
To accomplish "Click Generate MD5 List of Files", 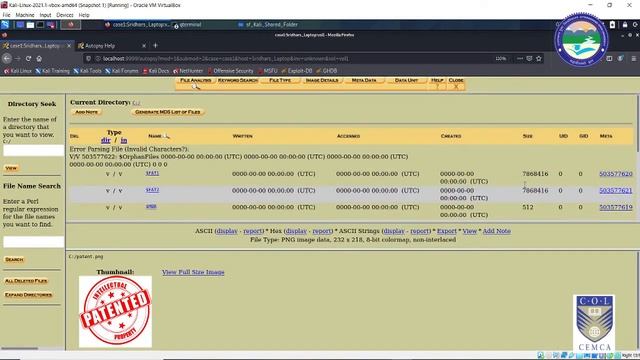I will [x=168, y=112].
